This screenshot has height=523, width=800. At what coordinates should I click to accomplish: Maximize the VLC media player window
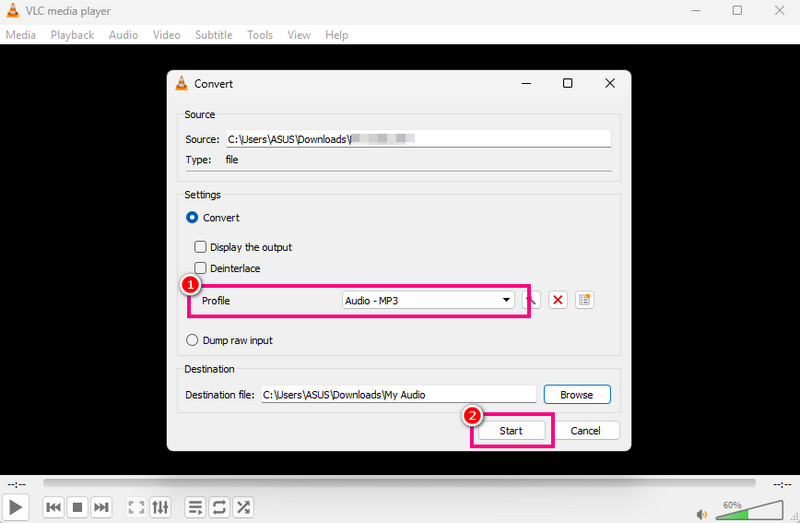[x=737, y=10]
